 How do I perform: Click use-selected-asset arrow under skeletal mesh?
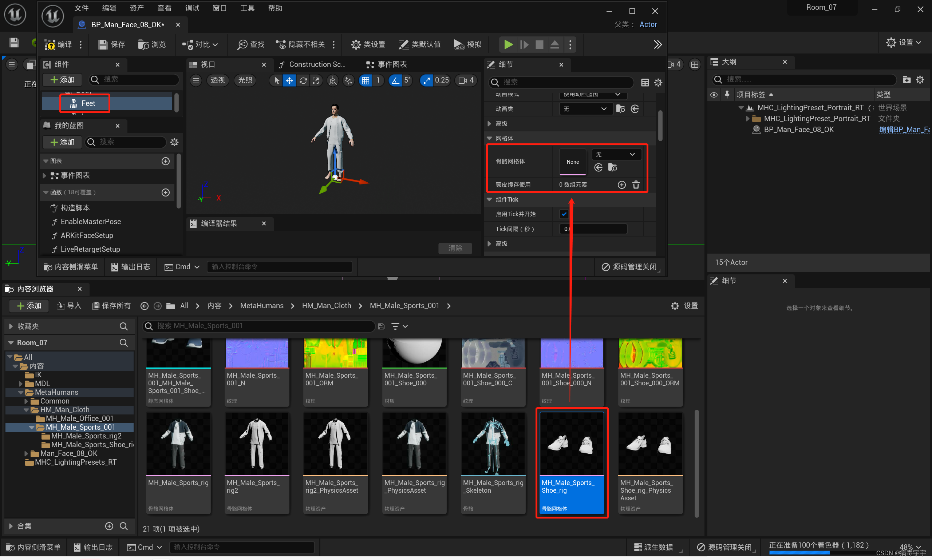click(598, 167)
